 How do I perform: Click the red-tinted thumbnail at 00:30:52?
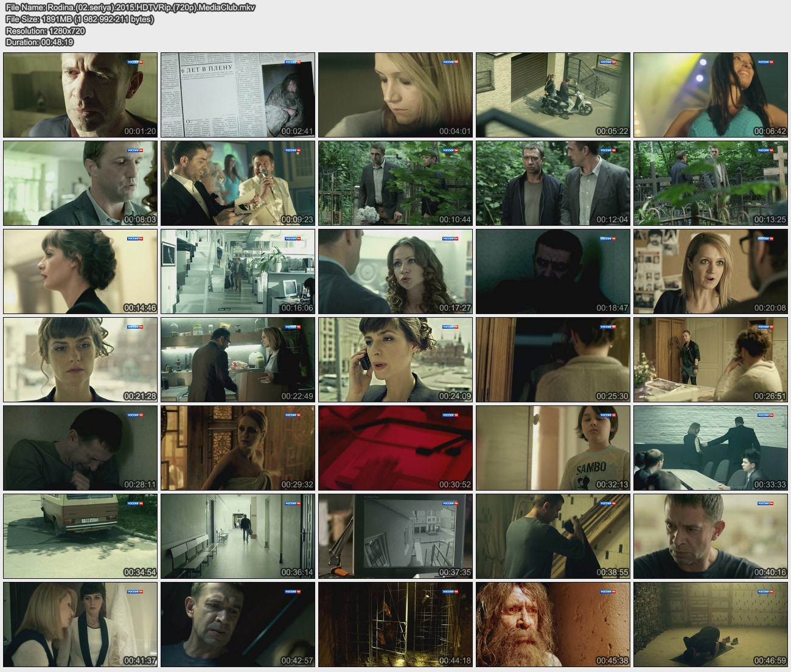pos(395,448)
